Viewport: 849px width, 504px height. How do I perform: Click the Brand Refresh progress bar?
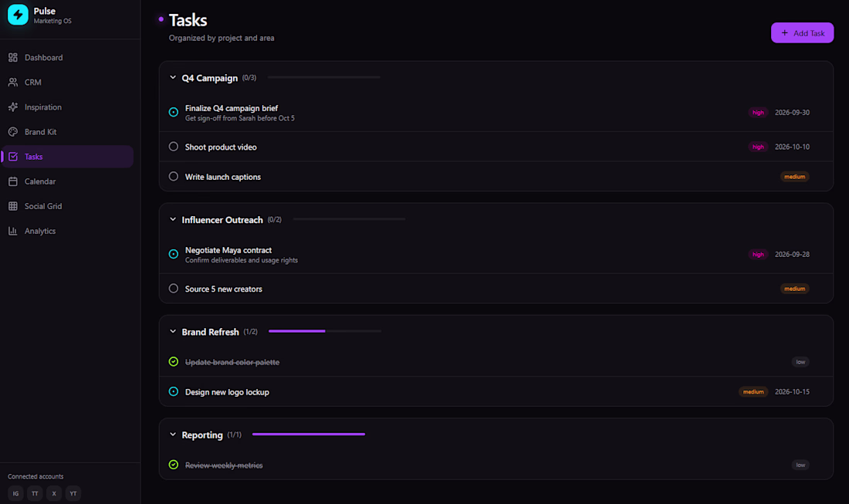coord(325,331)
